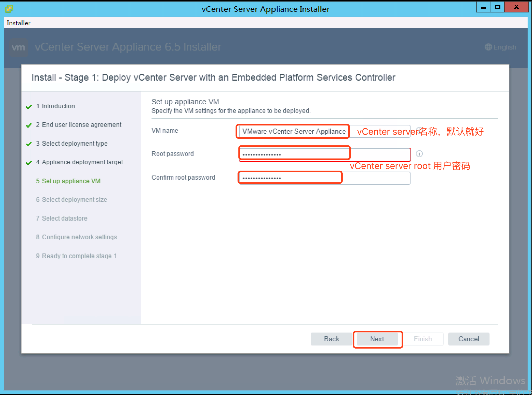Click the VM name input field
Screen dimensions: 532x395
pyautogui.click(x=325, y=131)
